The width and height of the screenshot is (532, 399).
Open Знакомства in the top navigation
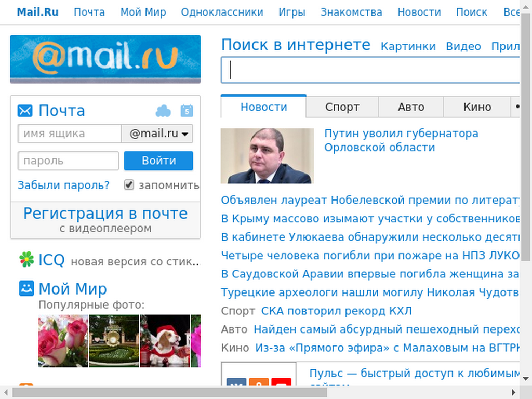[x=352, y=12]
